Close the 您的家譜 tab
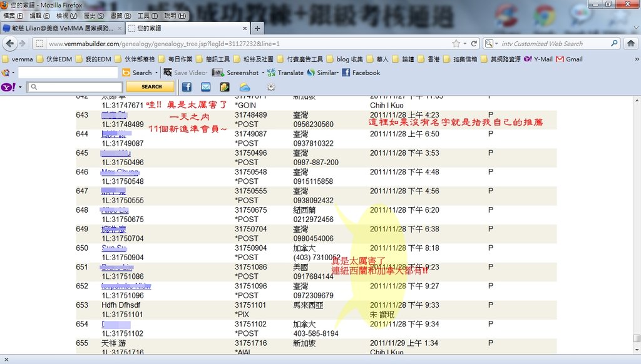641x364 pixels. 245,28
